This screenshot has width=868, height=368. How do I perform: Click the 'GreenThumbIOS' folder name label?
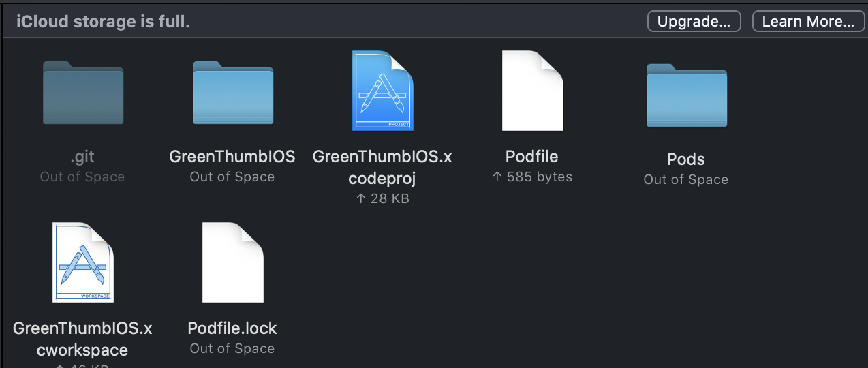[x=232, y=157]
